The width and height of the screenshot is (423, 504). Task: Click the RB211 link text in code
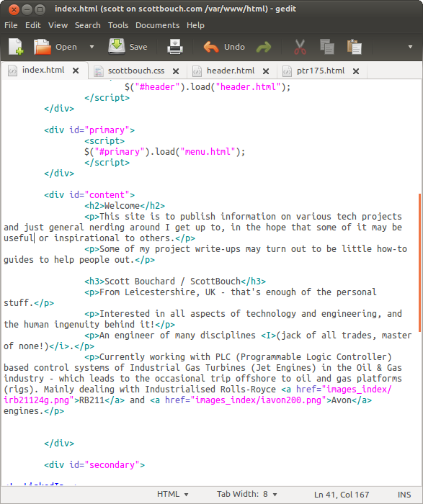tap(92, 400)
